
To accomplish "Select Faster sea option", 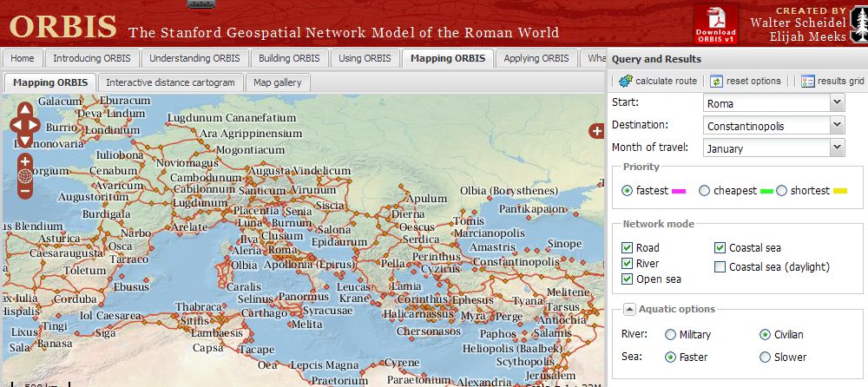I will pos(670,357).
